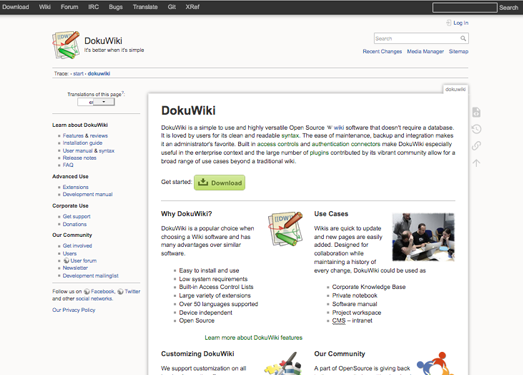
Task: Click the globe icon beside Facebook
Action: pos(87,291)
